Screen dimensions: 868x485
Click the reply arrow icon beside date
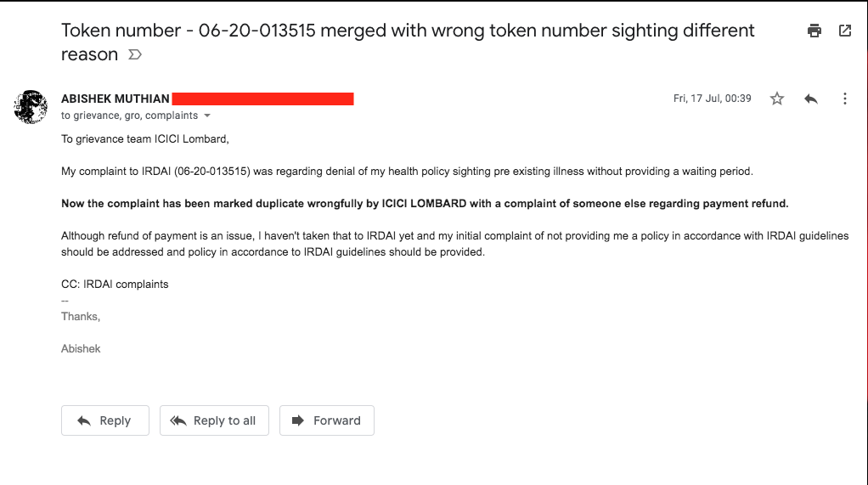click(811, 99)
